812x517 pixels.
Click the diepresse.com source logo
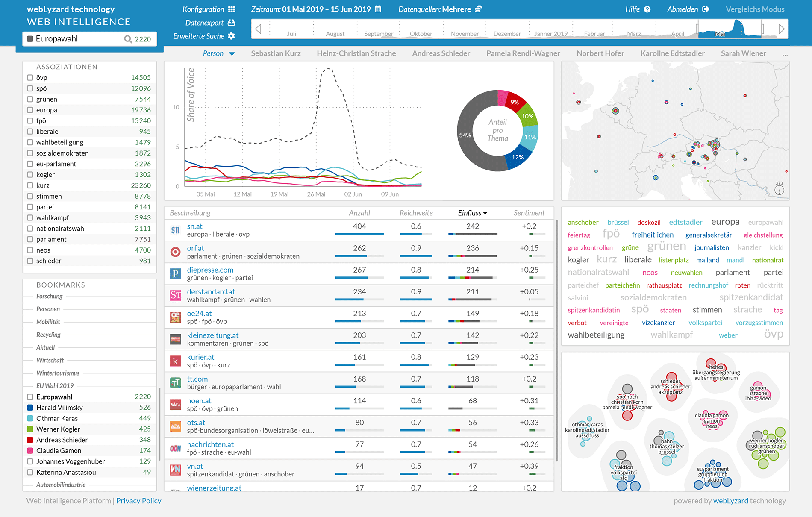click(x=175, y=274)
